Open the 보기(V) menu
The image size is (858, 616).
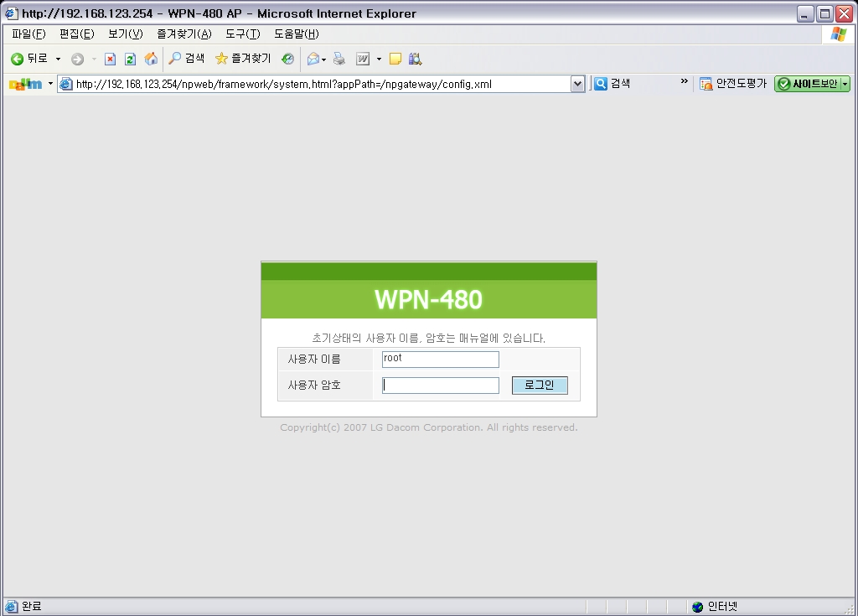(x=126, y=34)
